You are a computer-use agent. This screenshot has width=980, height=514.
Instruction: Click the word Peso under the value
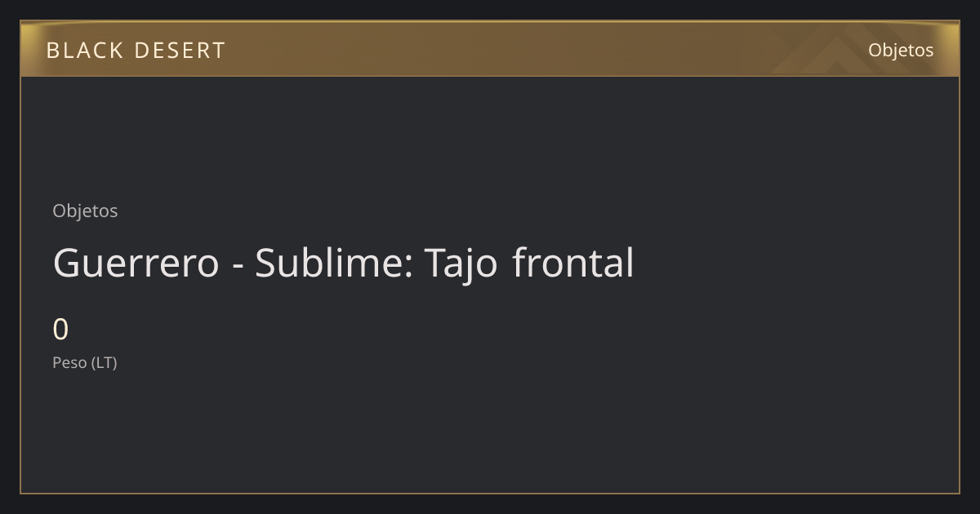pyautogui.click(x=69, y=362)
